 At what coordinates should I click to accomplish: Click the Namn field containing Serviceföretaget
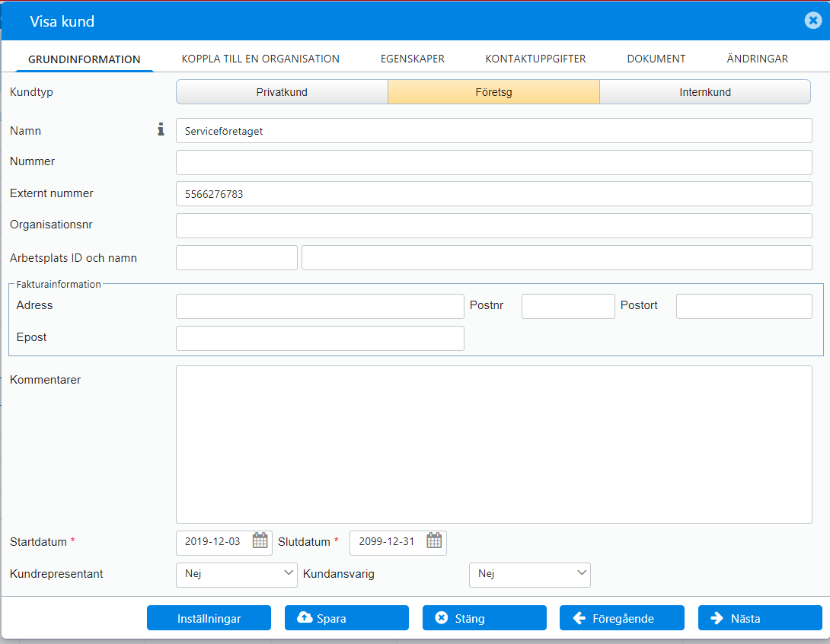point(494,131)
